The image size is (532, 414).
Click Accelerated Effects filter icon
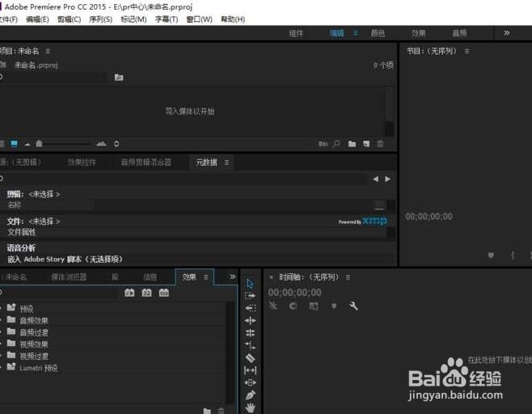(129, 293)
